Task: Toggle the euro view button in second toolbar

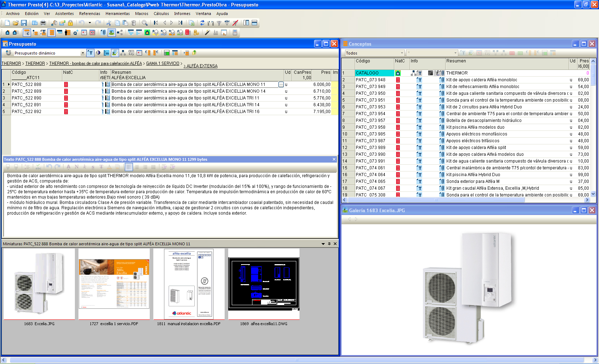Action: (x=27, y=32)
